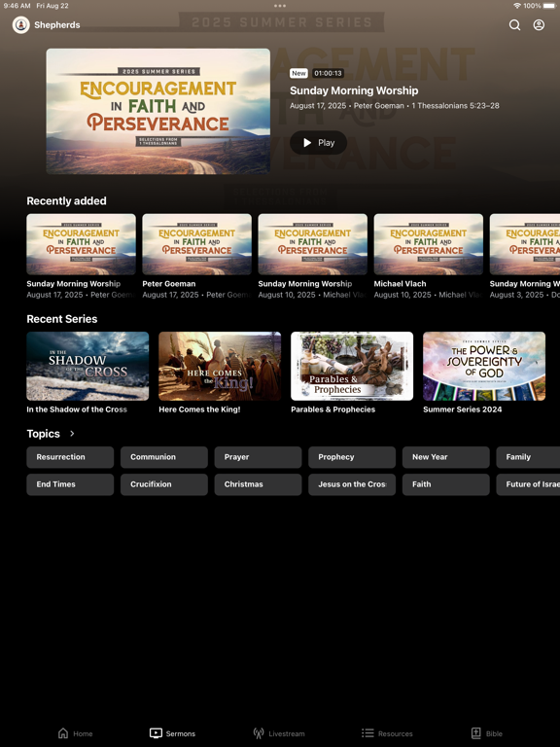The image size is (560, 747).
Task: Tap the Shepherds church logo
Action: click(21, 24)
